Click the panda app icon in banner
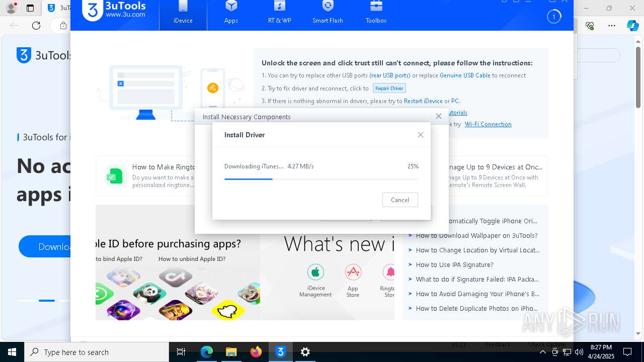This screenshot has width=644, height=362. [x=149, y=294]
